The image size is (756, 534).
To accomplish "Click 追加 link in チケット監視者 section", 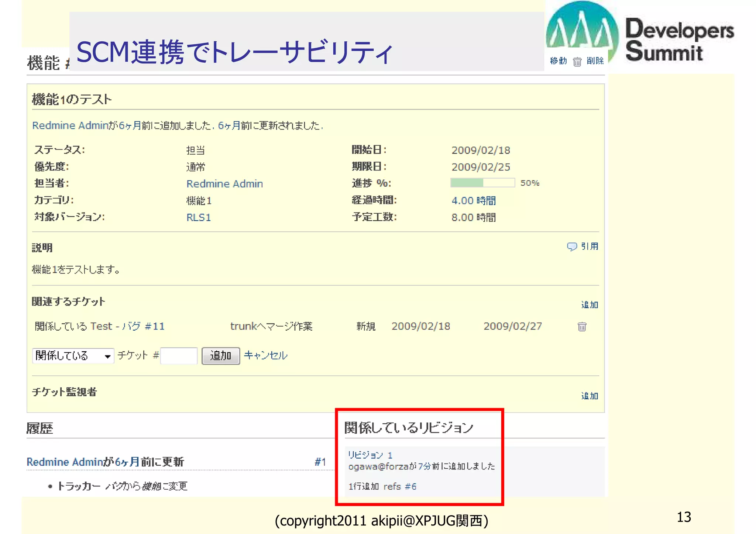I will [590, 396].
